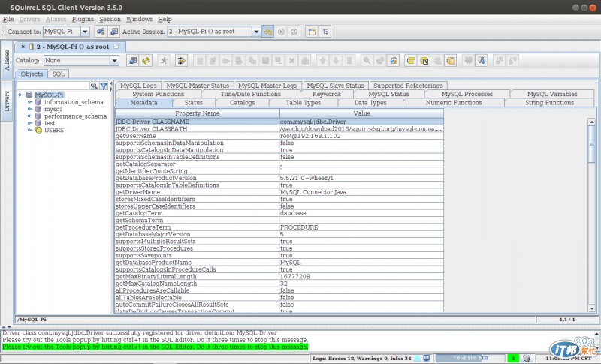Select the getDatabaseProductVersion row
The width and height of the screenshot is (601, 364).
(x=279, y=178)
